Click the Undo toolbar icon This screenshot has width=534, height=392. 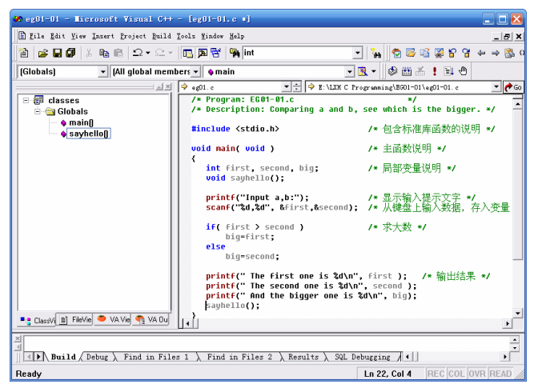tap(138, 54)
